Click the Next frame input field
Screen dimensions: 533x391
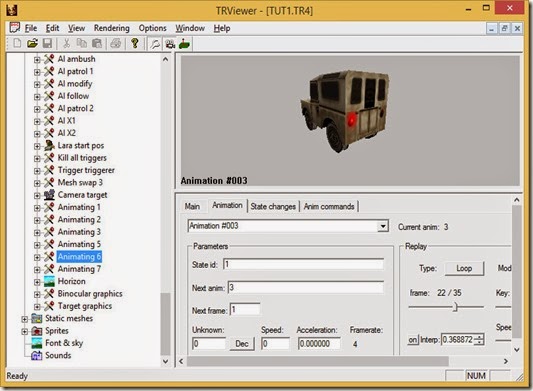coord(245,310)
